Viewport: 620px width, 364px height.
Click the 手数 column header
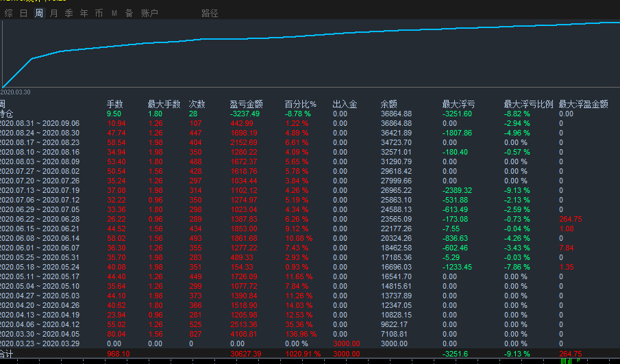point(114,104)
